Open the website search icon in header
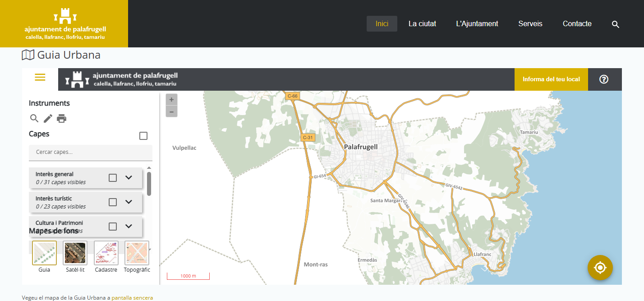The height and width of the screenshot is (301, 644). point(615,24)
